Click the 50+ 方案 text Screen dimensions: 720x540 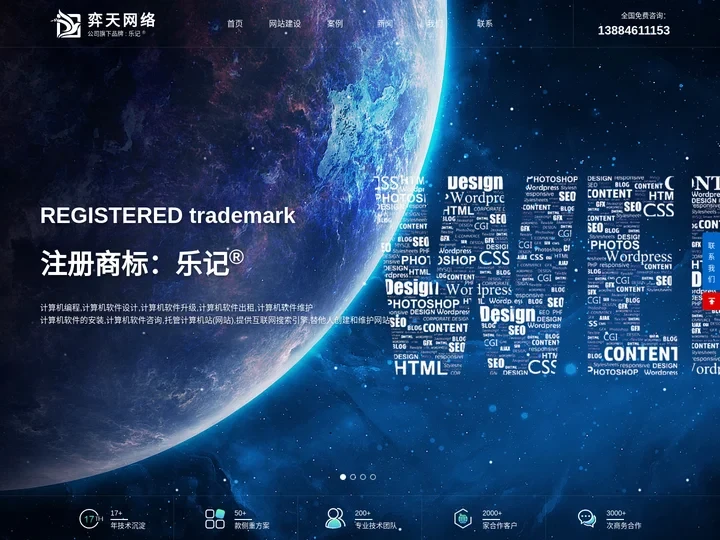pyautogui.click(x=252, y=519)
